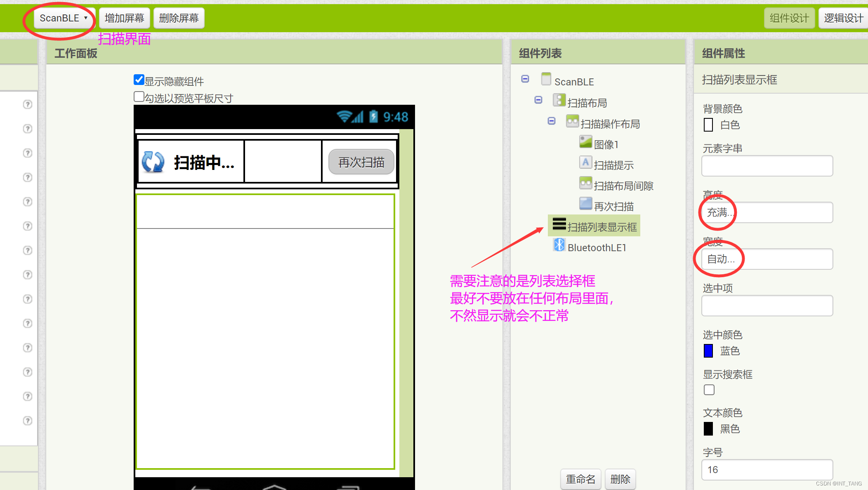Screen dimensions: 868x490
Task: Check the 显示搜索框 property checkbox
Action: (709, 389)
